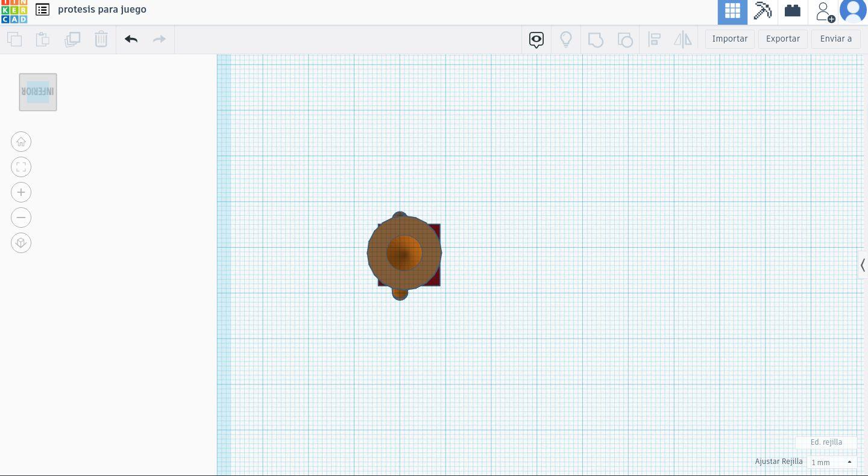
Task: Click the Delete trash can icon
Action: (101, 39)
